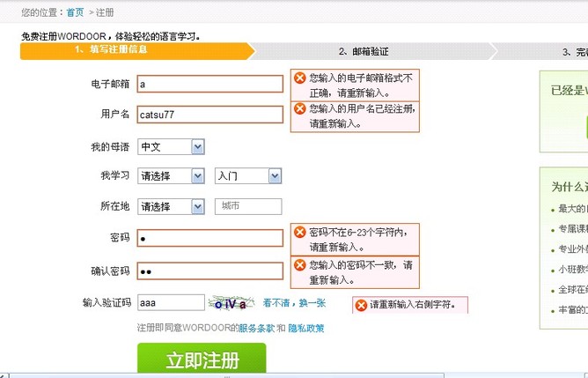Click the 输入验证码 field containing aaa
The width and height of the screenshot is (588, 378).
pos(171,302)
